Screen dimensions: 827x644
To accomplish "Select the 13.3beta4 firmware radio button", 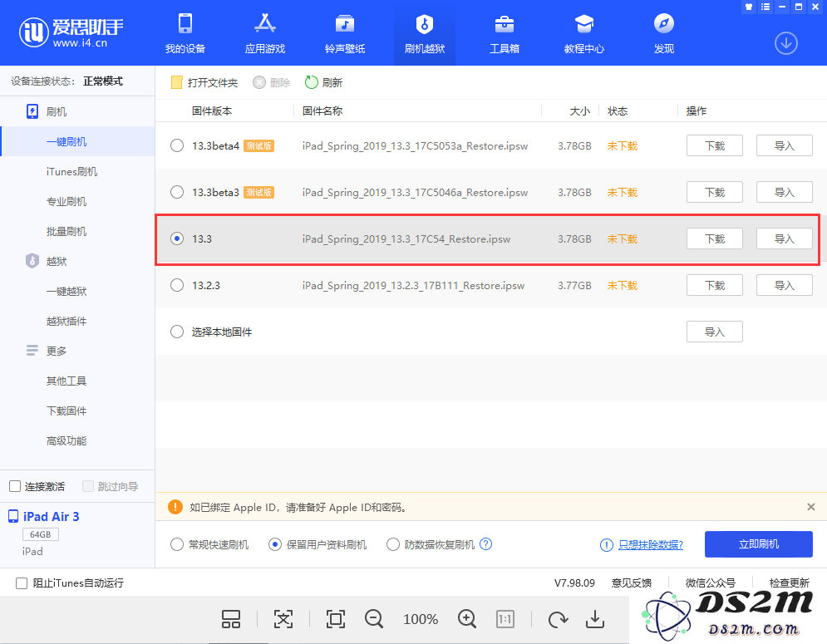I will (x=177, y=145).
